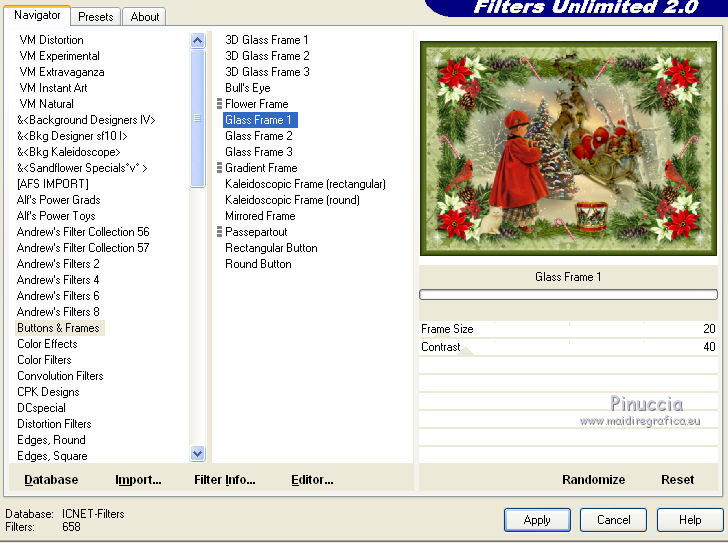Select &<Background Designers IV> category
728x543 pixels.
click(x=86, y=120)
